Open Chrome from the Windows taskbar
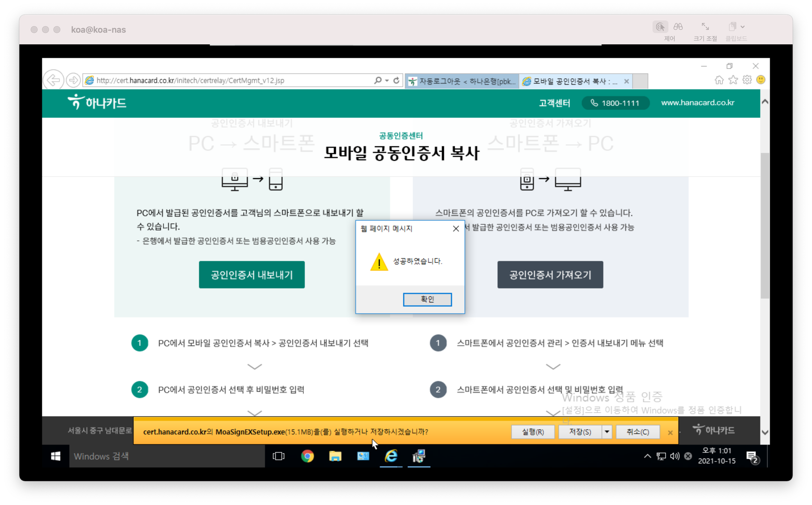 coord(307,456)
